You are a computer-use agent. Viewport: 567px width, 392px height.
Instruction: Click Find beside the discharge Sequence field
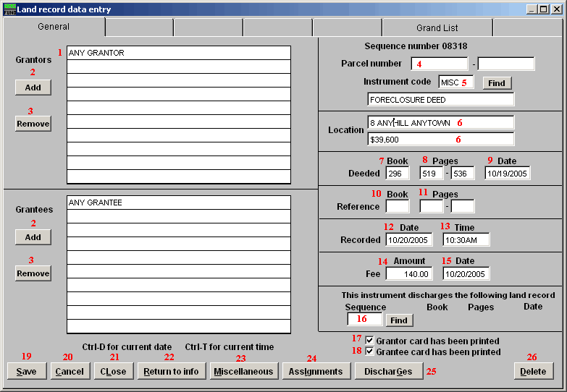pos(398,320)
